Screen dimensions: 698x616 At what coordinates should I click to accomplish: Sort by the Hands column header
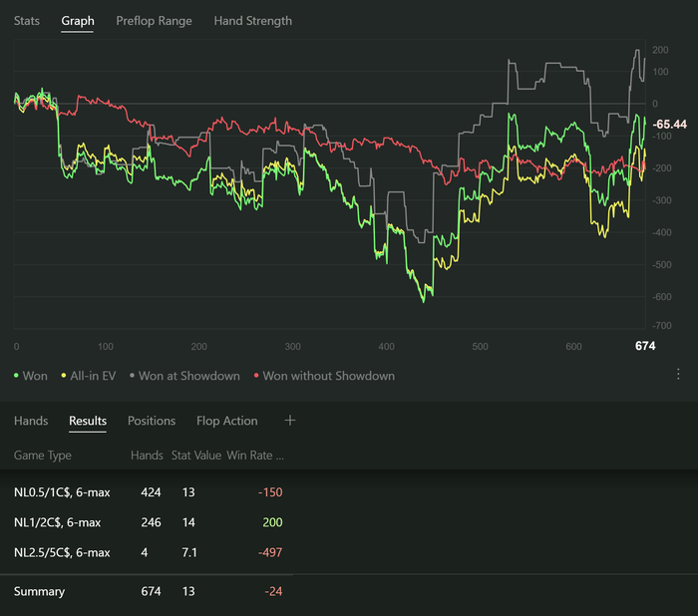click(148, 456)
